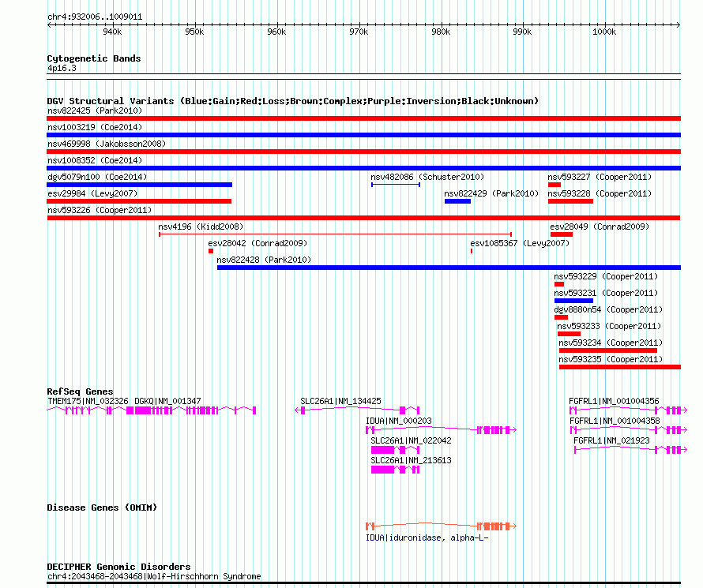Select the nsv593229 (Cooper2011) label
The width and height of the screenshot is (703, 588).
pos(606,276)
